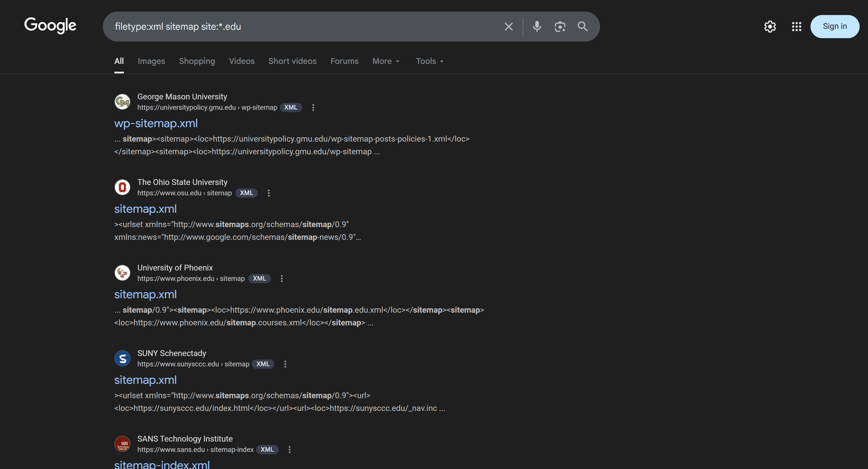Screen dimensions: 868x469
Task: Open quick settings with the gear icon
Action: (770, 26)
